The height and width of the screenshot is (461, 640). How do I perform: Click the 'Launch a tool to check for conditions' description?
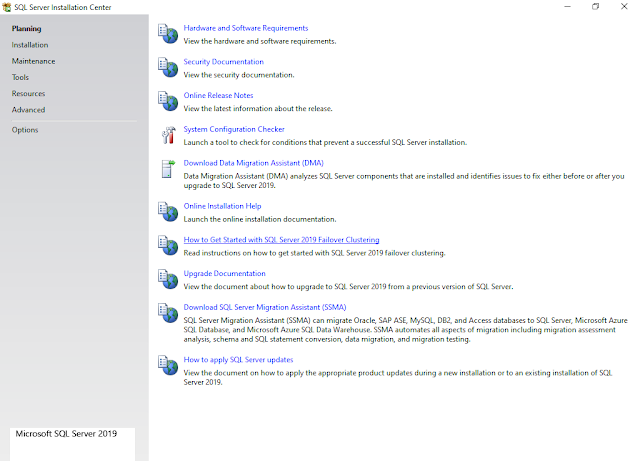tap(325, 143)
